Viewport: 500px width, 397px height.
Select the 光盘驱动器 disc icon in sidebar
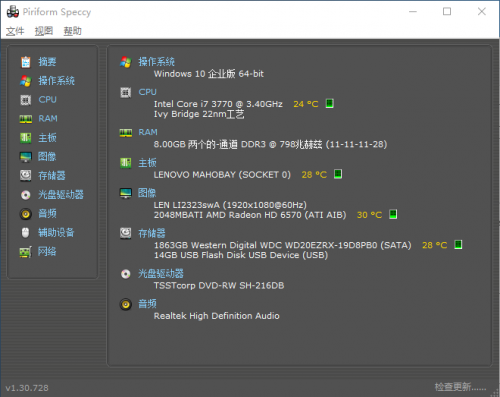pyautogui.click(x=26, y=195)
